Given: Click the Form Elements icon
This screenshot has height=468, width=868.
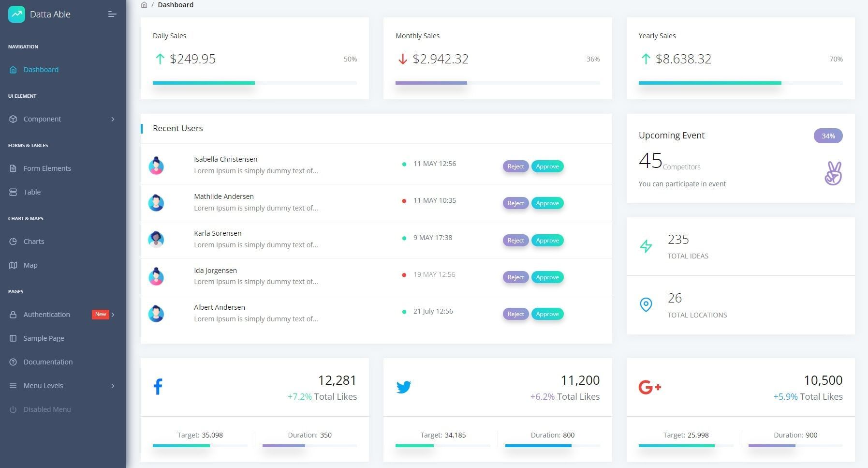Looking at the screenshot, I should pyautogui.click(x=13, y=168).
